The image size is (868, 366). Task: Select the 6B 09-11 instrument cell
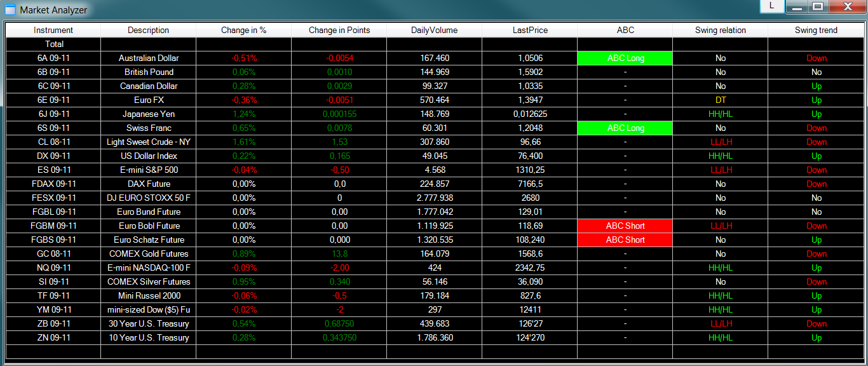(53, 72)
